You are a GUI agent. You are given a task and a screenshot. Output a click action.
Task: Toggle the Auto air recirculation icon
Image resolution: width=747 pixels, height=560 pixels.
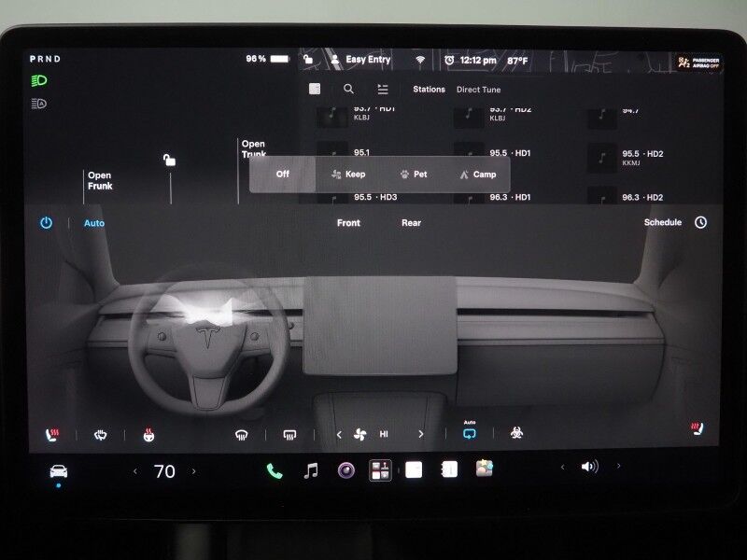(470, 431)
